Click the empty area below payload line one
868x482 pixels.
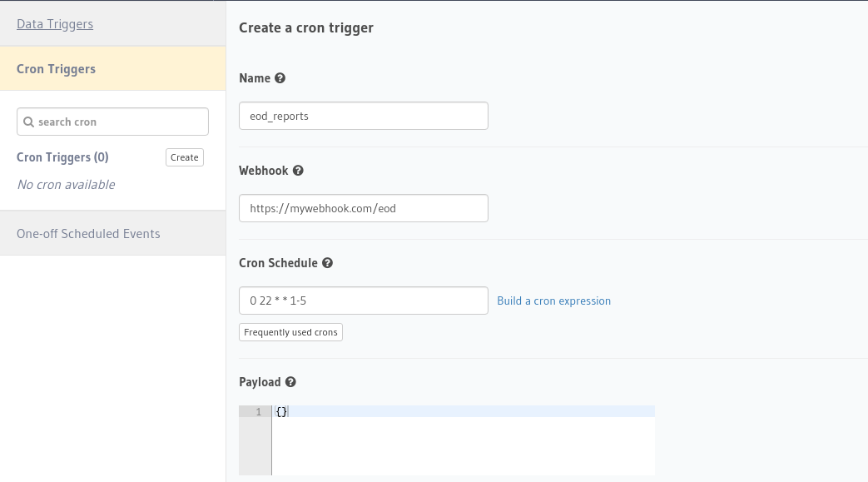464,446
